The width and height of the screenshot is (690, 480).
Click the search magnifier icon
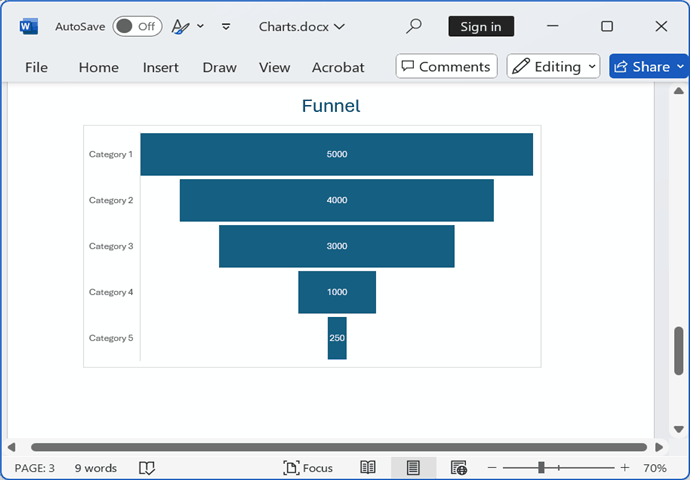pyautogui.click(x=414, y=26)
